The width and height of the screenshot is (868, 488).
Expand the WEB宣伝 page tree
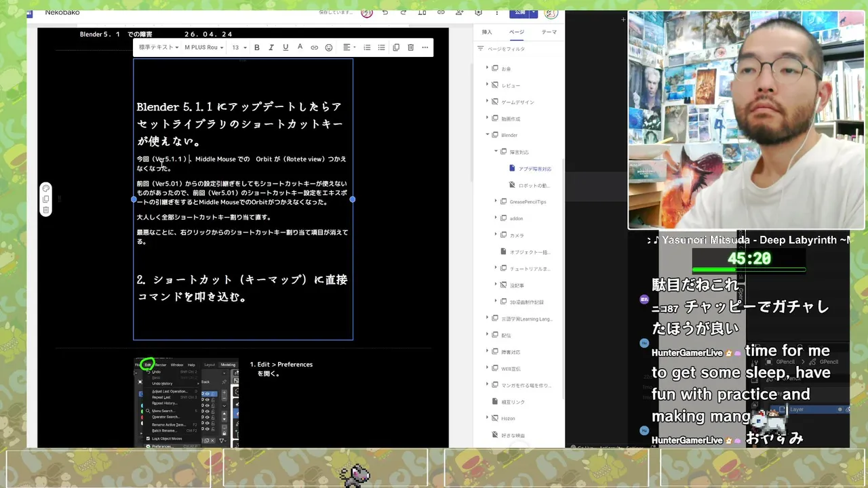coord(487,368)
